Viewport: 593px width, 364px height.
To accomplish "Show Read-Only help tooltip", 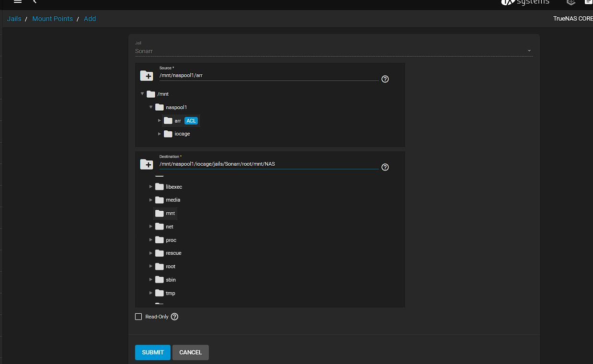I will 174,317.
